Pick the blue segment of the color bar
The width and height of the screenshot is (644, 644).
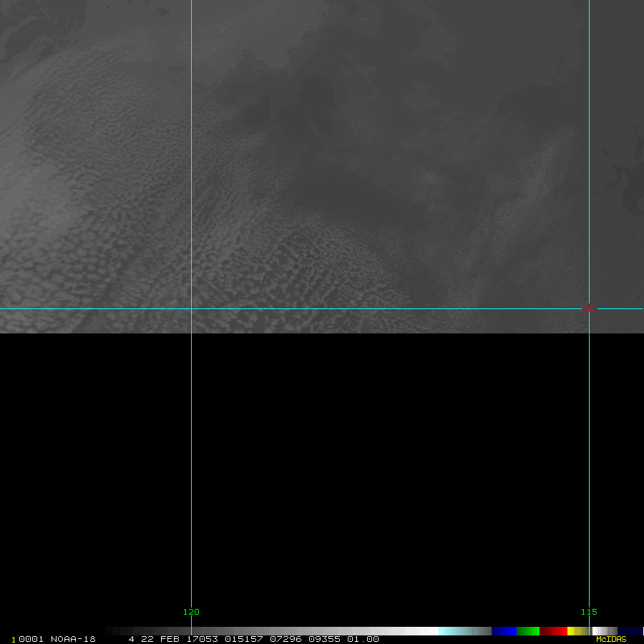coord(504,631)
